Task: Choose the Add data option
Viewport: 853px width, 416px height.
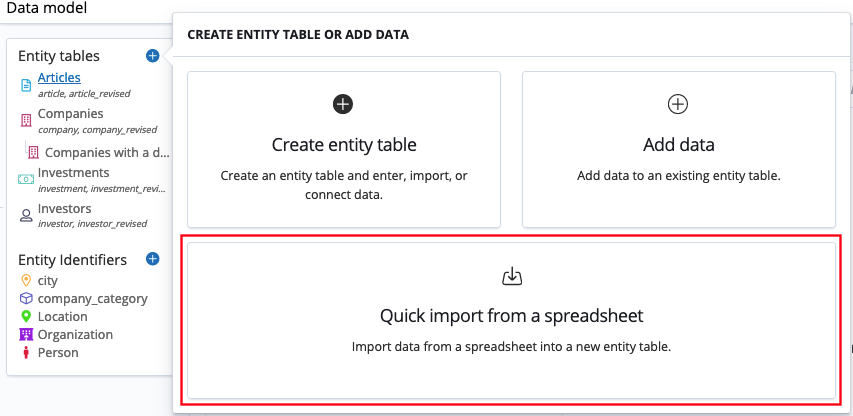Action: [678, 148]
